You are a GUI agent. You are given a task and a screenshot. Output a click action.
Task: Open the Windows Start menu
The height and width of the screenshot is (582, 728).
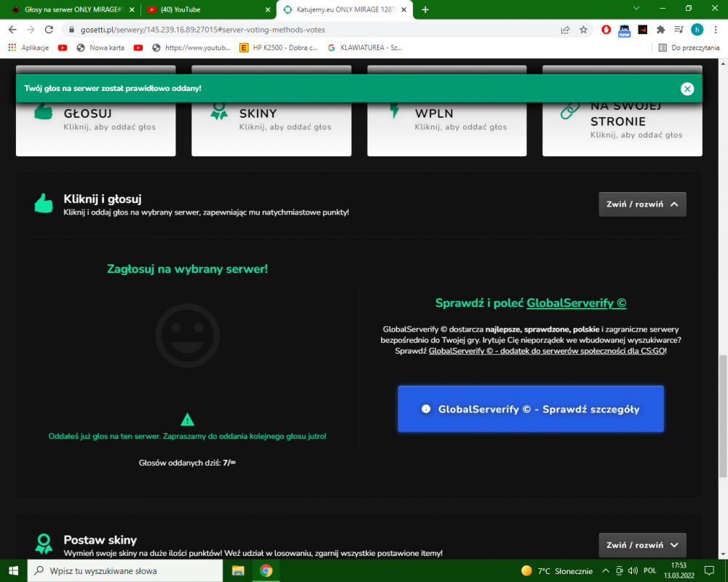pyautogui.click(x=13, y=571)
